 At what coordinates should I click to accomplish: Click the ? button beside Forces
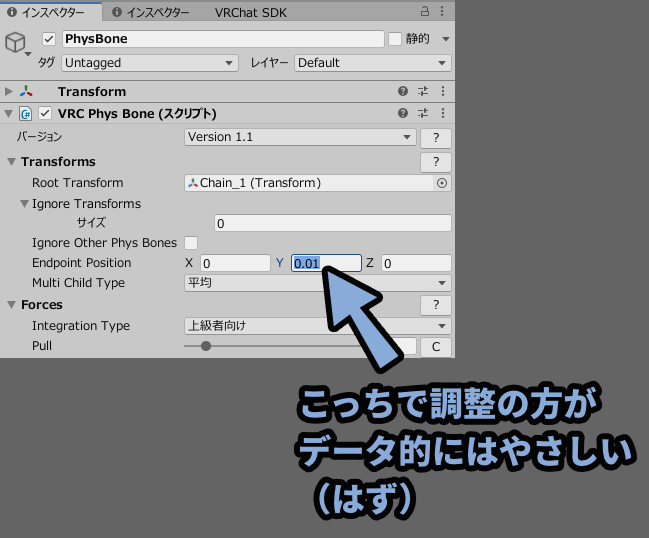click(x=435, y=305)
